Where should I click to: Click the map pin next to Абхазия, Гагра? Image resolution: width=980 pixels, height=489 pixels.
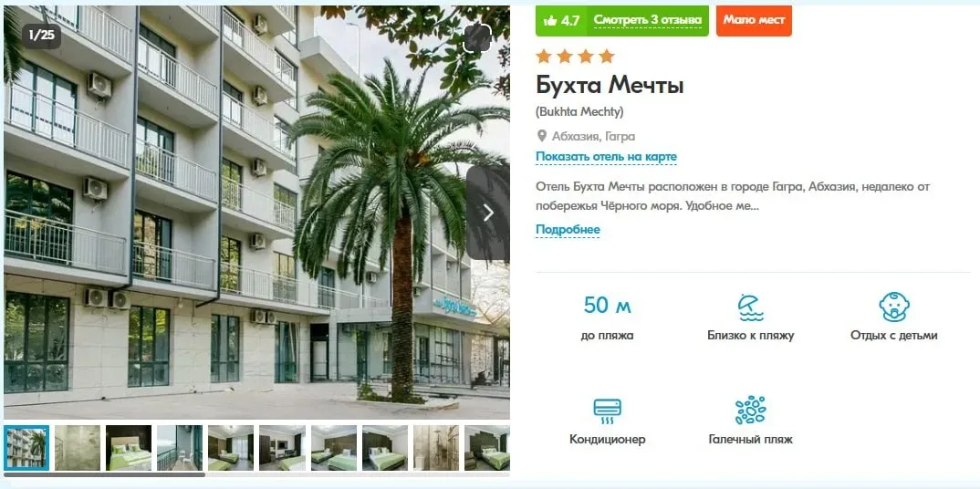coord(542,136)
